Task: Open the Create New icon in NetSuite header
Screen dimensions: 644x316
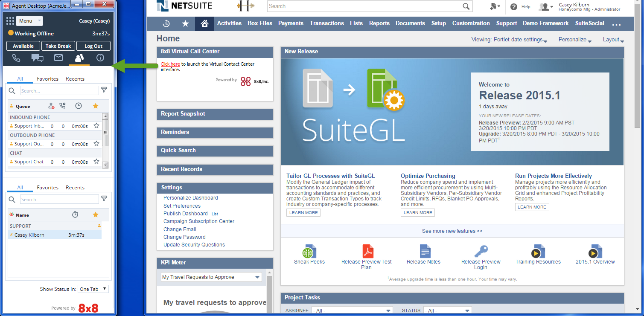Action: [495, 6]
